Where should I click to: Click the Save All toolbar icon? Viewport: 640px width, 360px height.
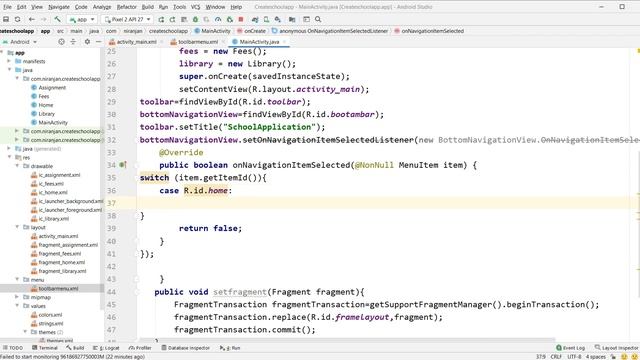pos(6,19)
